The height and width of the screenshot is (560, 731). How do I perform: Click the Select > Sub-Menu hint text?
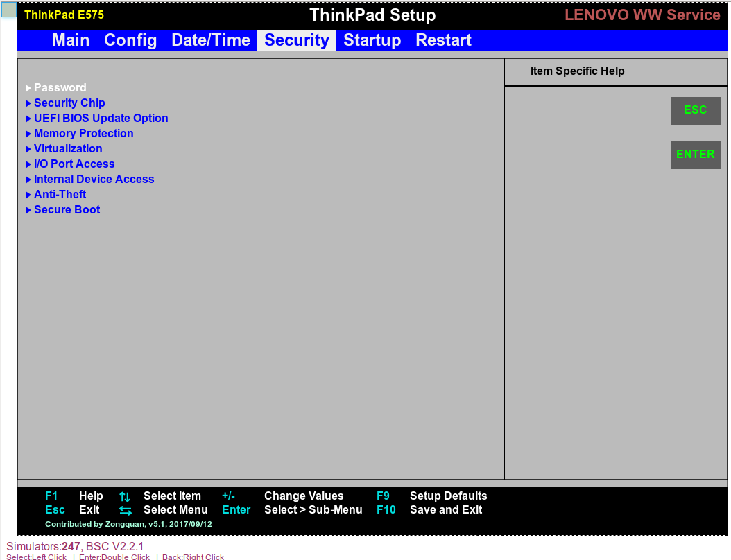coord(313,509)
